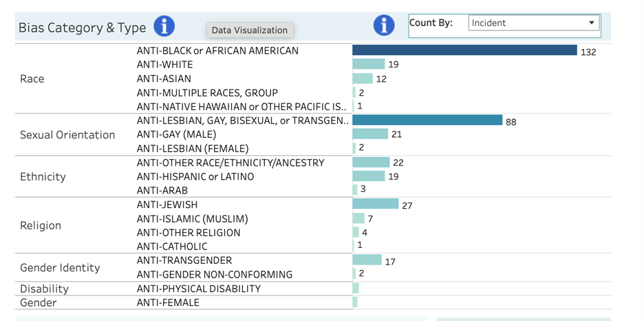Select the ANTI-WHITE row label

[164, 65]
